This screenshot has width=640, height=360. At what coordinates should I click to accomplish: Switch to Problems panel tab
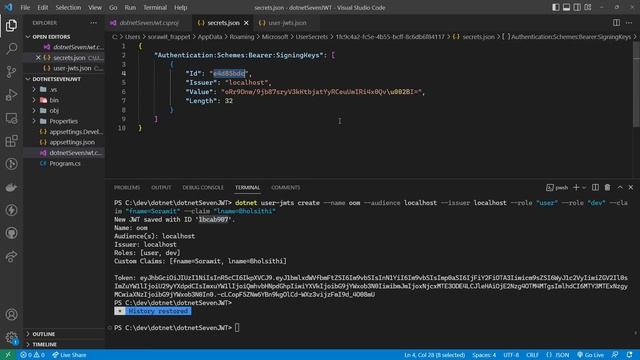point(127,187)
